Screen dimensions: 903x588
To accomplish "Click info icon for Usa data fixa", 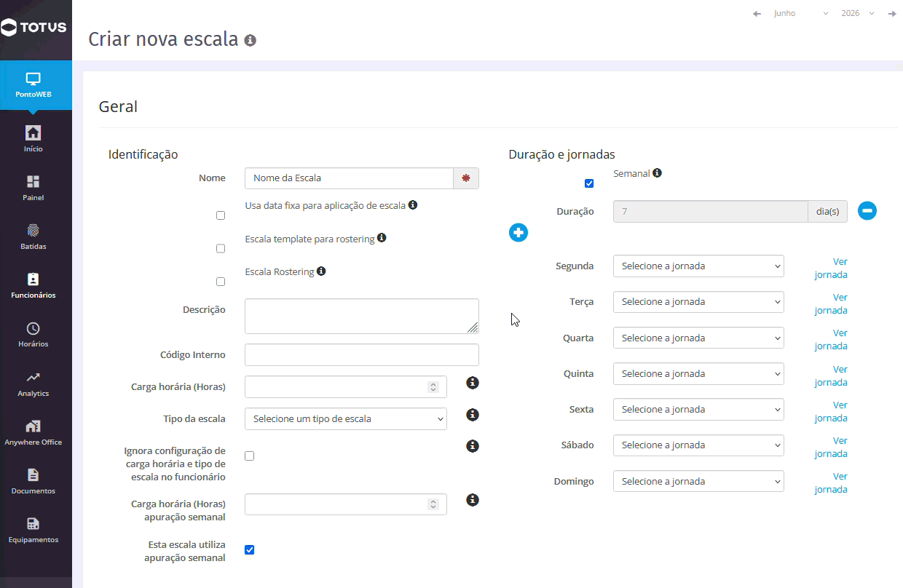I will pos(413,205).
